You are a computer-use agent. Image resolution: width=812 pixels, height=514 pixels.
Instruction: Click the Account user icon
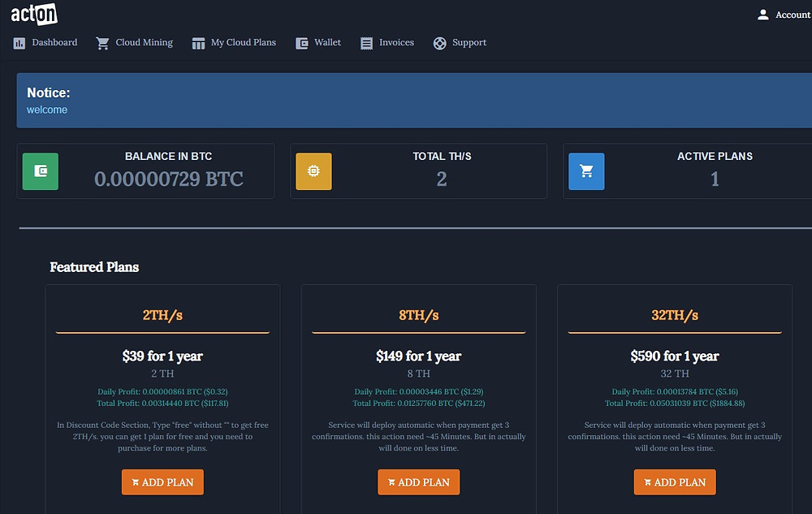762,15
